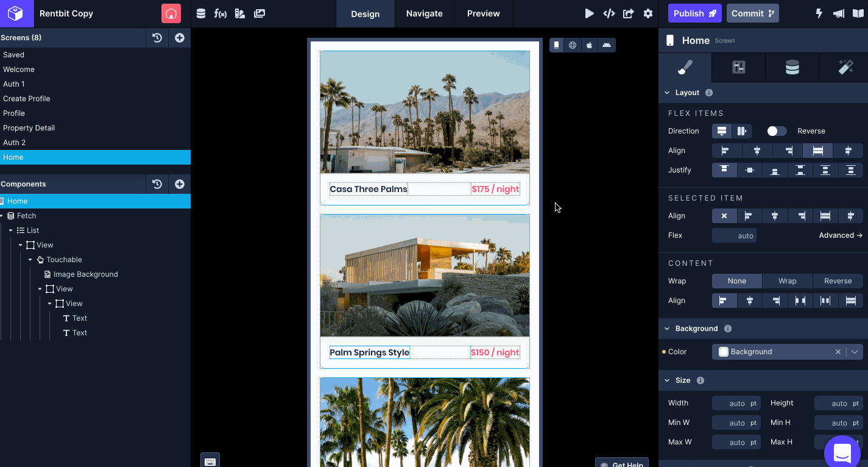Select the Wrap content option
The width and height of the screenshot is (868, 467).
coord(788,281)
